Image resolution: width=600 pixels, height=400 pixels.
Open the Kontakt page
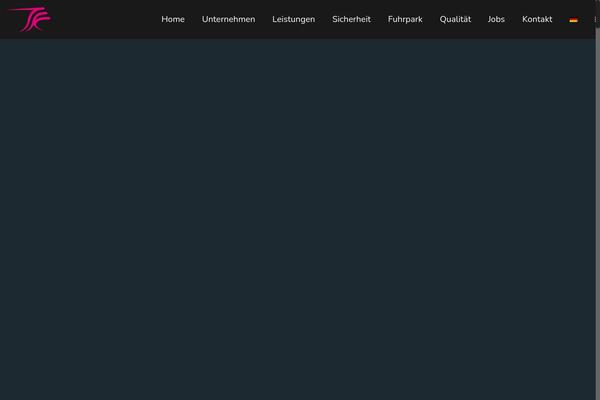[537, 19]
